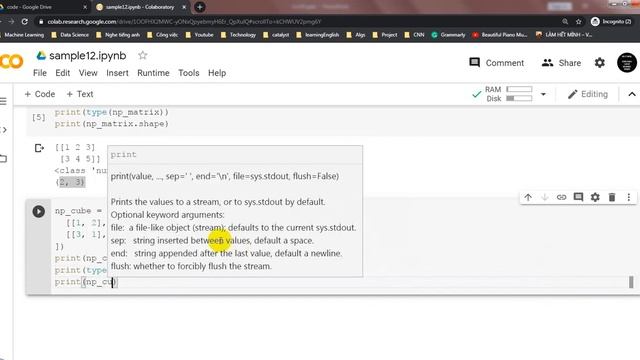Open the File menu
The image size is (640, 360).
(40, 73)
